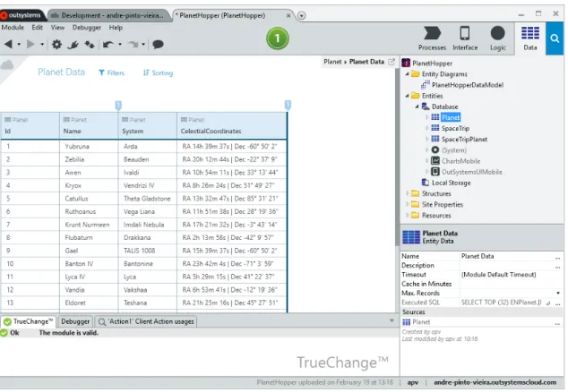Expand the Resources folder
The width and height of the screenshot is (568, 392).
407,215
